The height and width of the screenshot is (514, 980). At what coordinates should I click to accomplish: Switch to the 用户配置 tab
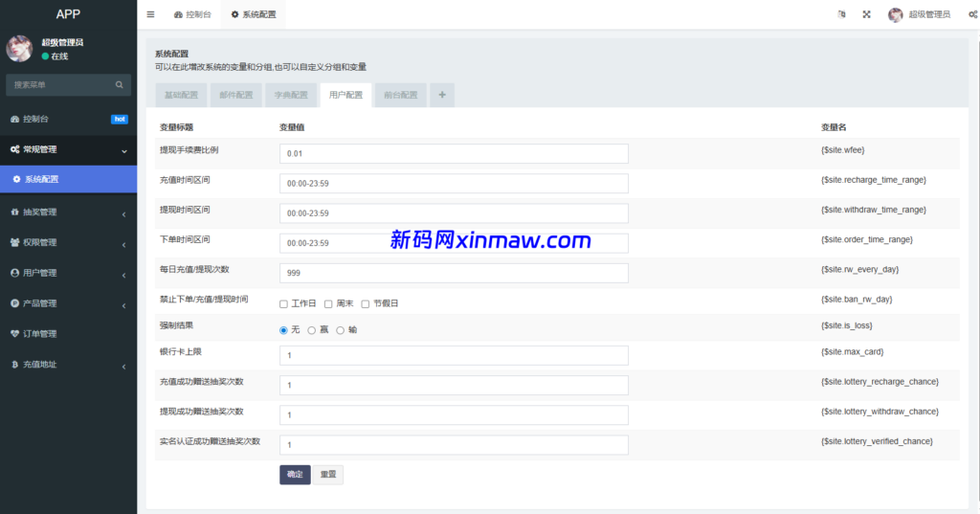345,95
